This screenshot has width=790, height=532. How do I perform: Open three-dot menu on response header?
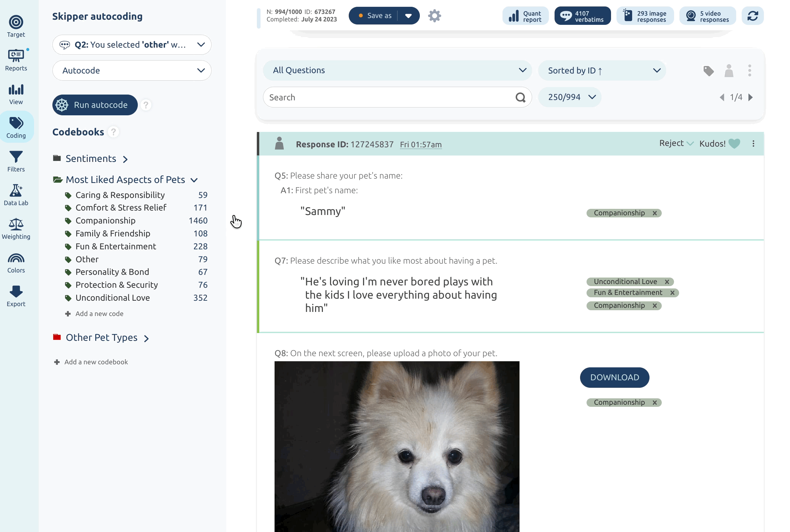click(754, 144)
